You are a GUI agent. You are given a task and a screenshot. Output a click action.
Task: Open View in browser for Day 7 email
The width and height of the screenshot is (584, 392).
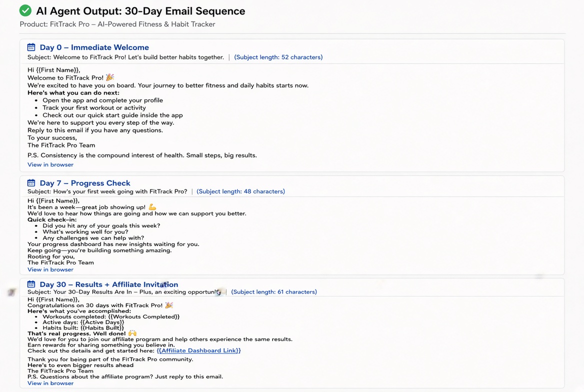(50, 269)
